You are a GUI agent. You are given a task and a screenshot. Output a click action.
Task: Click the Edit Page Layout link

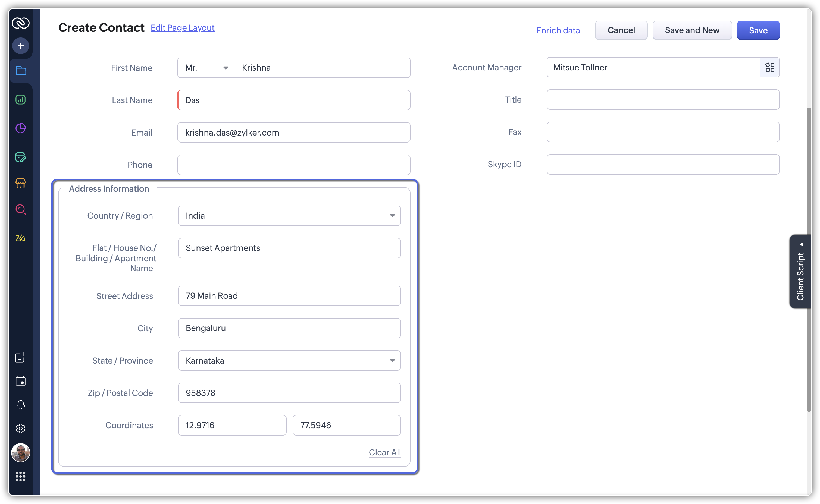click(x=182, y=28)
